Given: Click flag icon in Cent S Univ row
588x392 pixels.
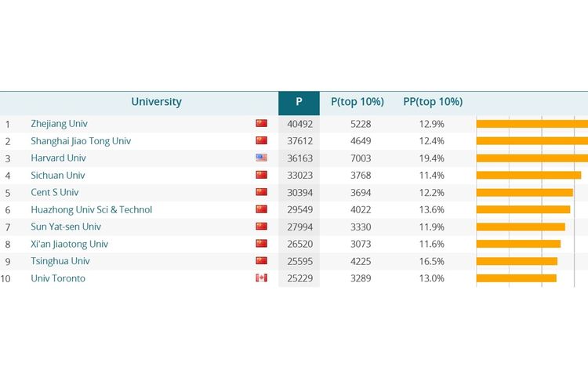Looking at the screenshot, I should point(261,192).
